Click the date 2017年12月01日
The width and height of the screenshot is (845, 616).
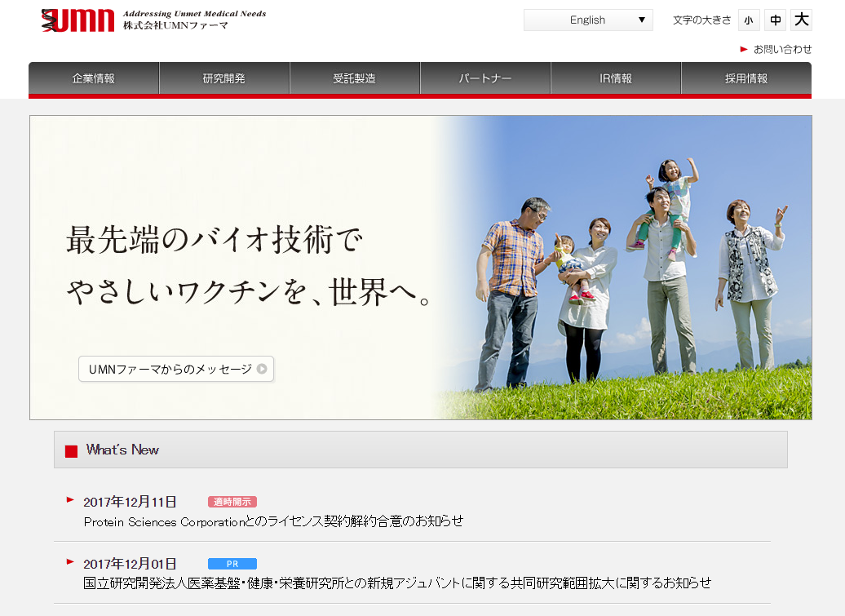coord(130,564)
